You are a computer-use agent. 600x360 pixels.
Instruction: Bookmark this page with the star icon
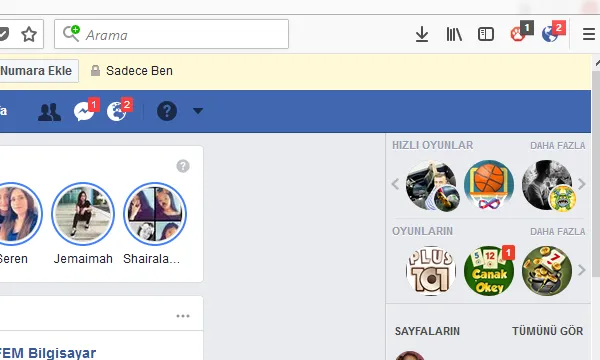pyautogui.click(x=29, y=34)
